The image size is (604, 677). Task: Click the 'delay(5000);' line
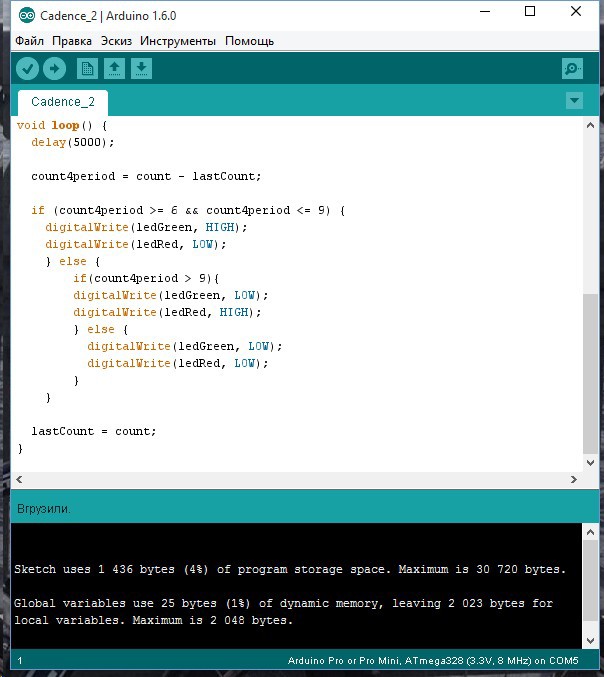click(x=73, y=142)
